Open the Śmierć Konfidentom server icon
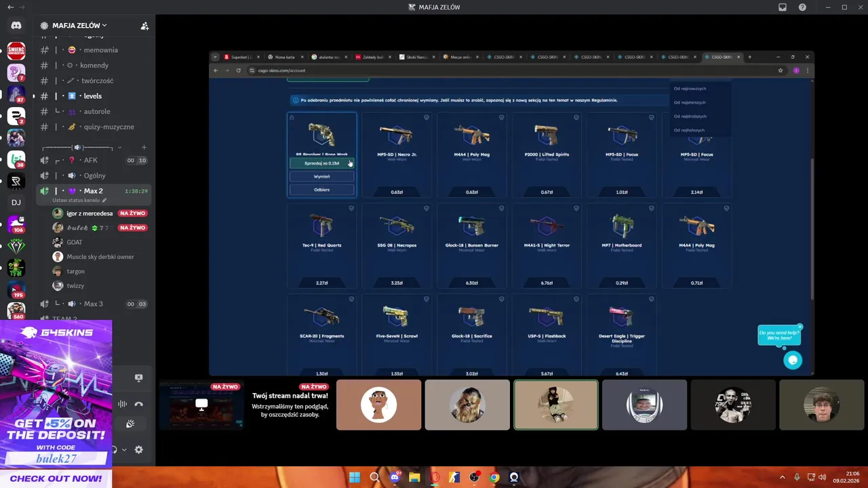Screen dimensions: 868x488 [x=16, y=51]
